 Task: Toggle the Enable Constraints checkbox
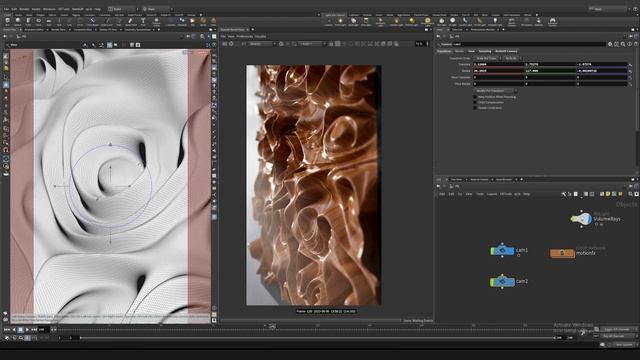click(475, 108)
